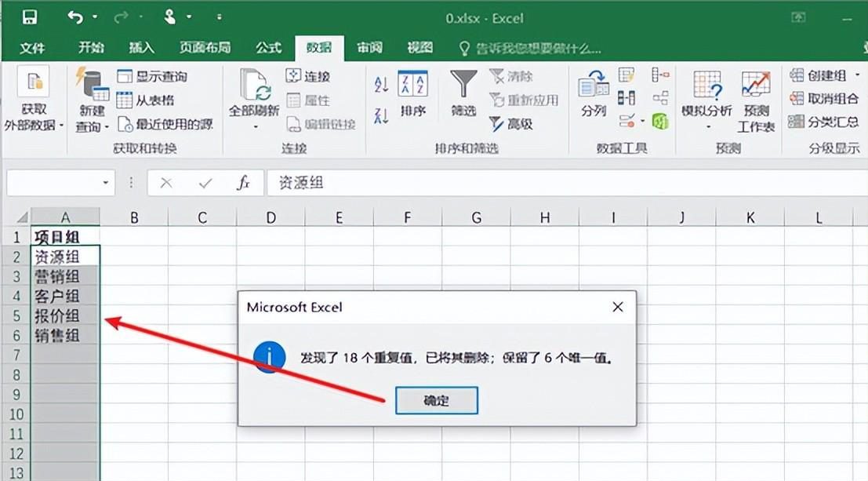This screenshot has width=868, height=481.
Task: Click 属性 in Connections group
Action: click(x=308, y=100)
